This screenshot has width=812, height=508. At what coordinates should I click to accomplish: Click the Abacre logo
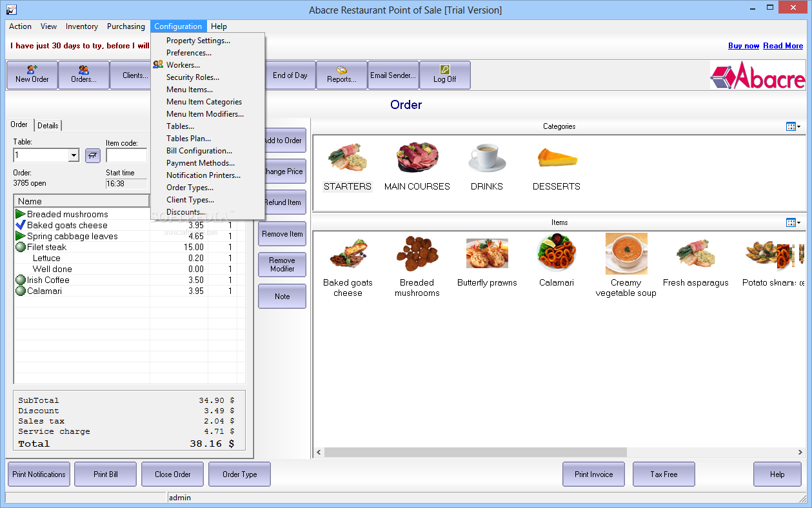click(758, 75)
